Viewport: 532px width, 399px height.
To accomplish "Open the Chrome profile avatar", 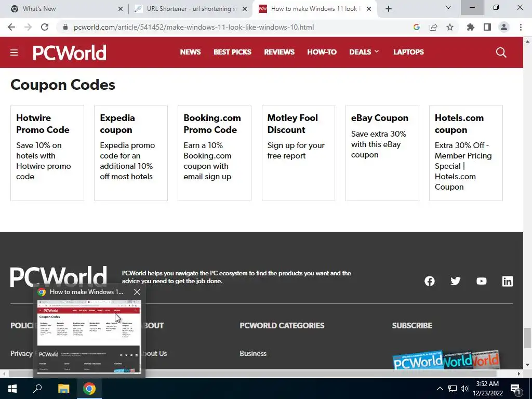I will tap(504, 27).
